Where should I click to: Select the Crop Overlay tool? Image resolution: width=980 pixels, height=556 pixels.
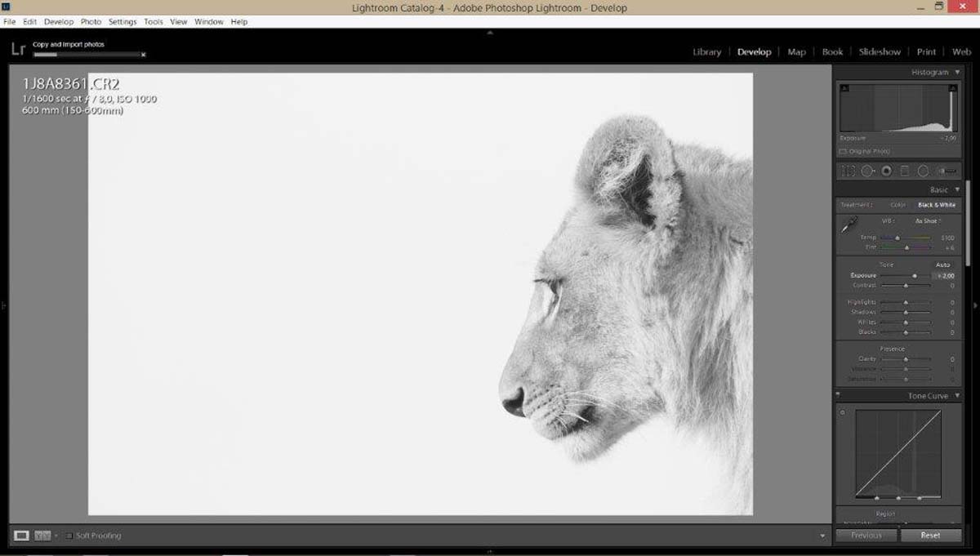[849, 171]
